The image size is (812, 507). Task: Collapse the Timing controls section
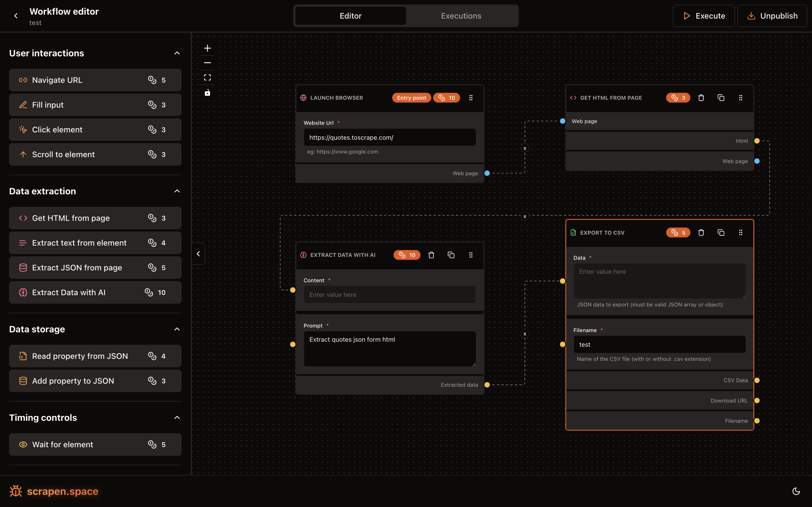177,417
